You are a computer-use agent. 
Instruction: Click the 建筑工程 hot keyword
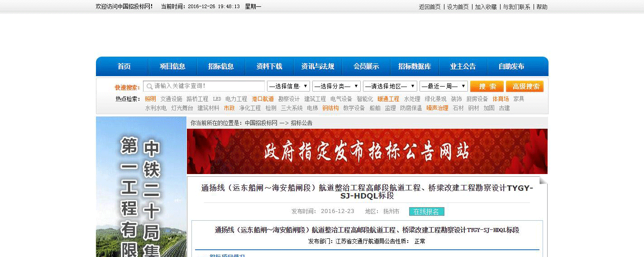(x=315, y=99)
